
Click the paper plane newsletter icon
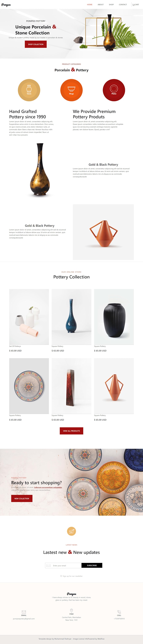[x=71, y=531]
